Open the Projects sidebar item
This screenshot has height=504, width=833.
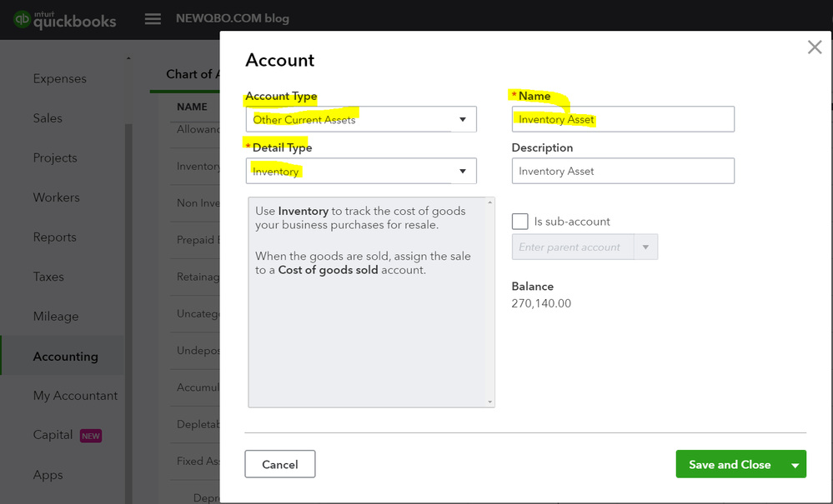[55, 158]
